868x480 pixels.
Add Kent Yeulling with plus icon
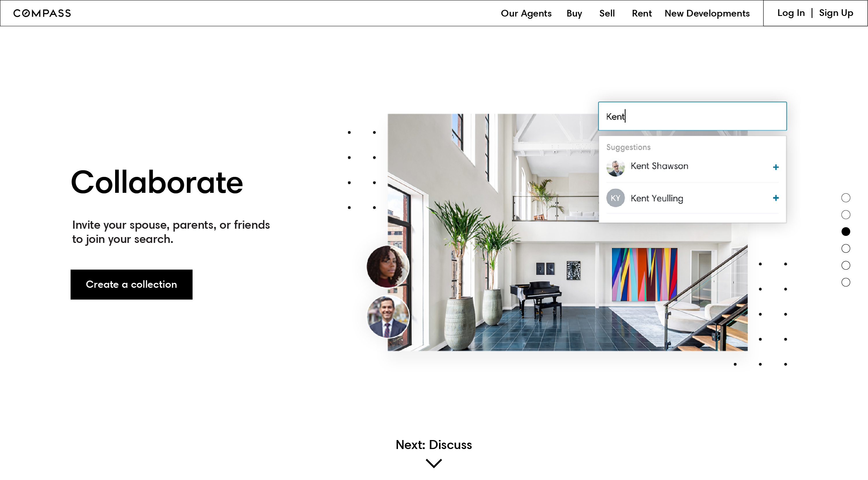(776, 198)
